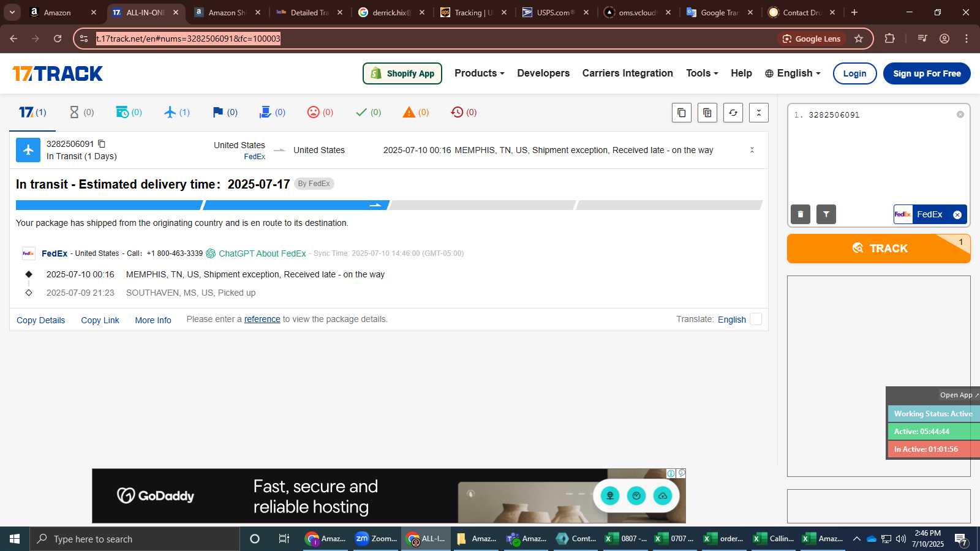
Task: Filter by 'Undelivered' sad face status
Action: (x=320, y=113)
